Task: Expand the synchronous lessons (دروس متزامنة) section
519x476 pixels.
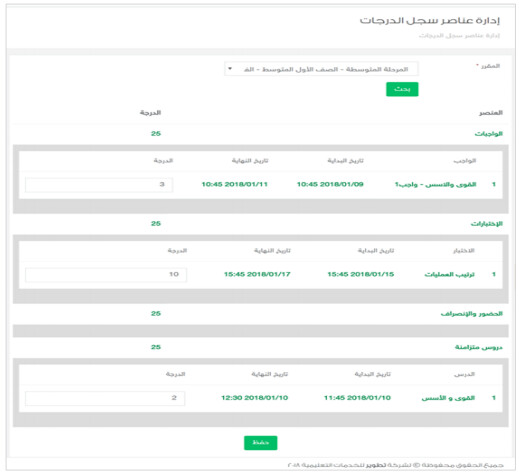Action: coord(478,347)
